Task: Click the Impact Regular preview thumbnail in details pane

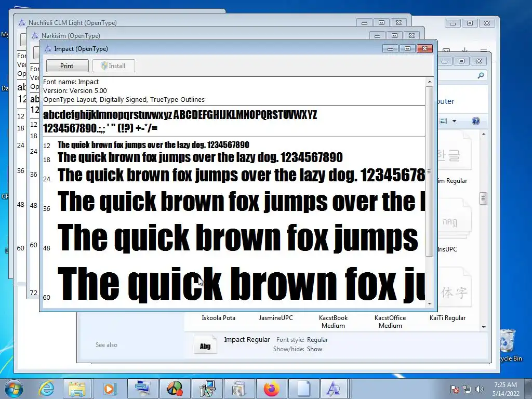Action: click(x=205, y=344)
